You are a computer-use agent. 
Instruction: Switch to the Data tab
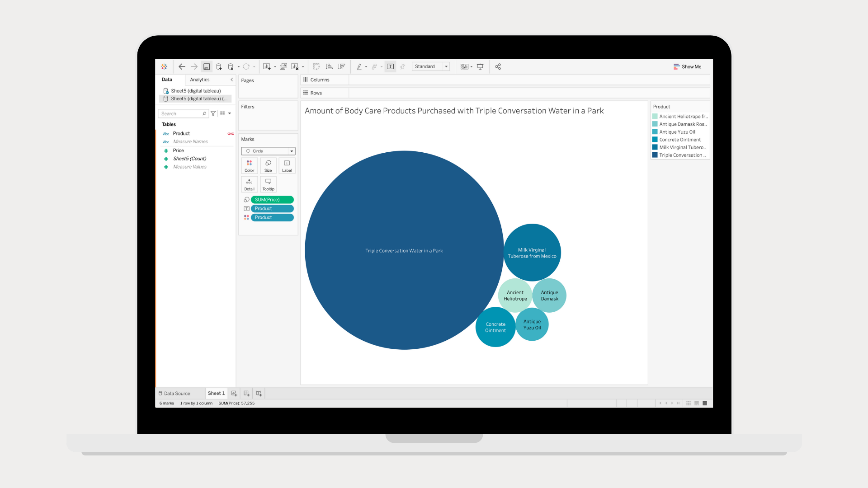pos(167,80)
